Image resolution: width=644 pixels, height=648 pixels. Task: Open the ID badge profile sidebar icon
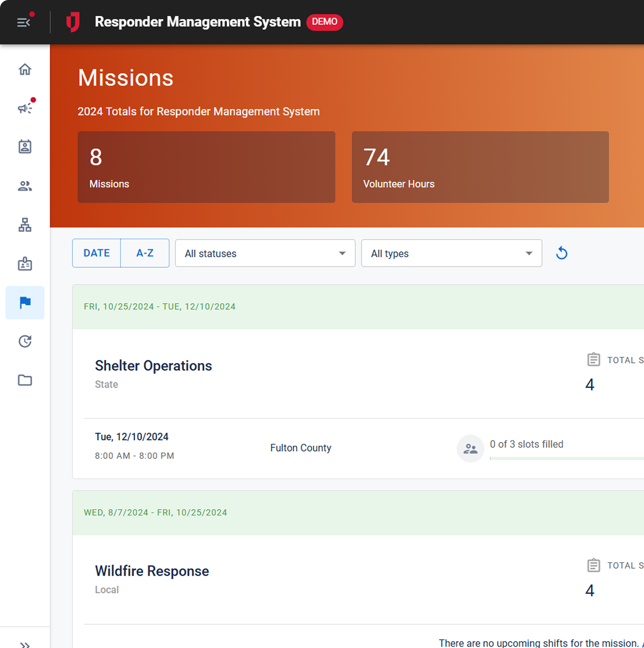(x=25, y=147)
